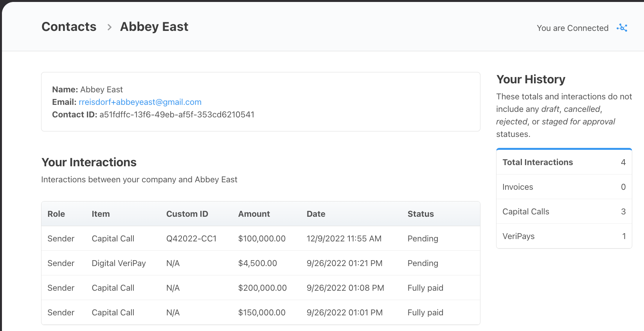Image resolution: width=644 pixels, height=331 pixels.
Task: Click the Your Interactions heading
Action: click(89, 162)
